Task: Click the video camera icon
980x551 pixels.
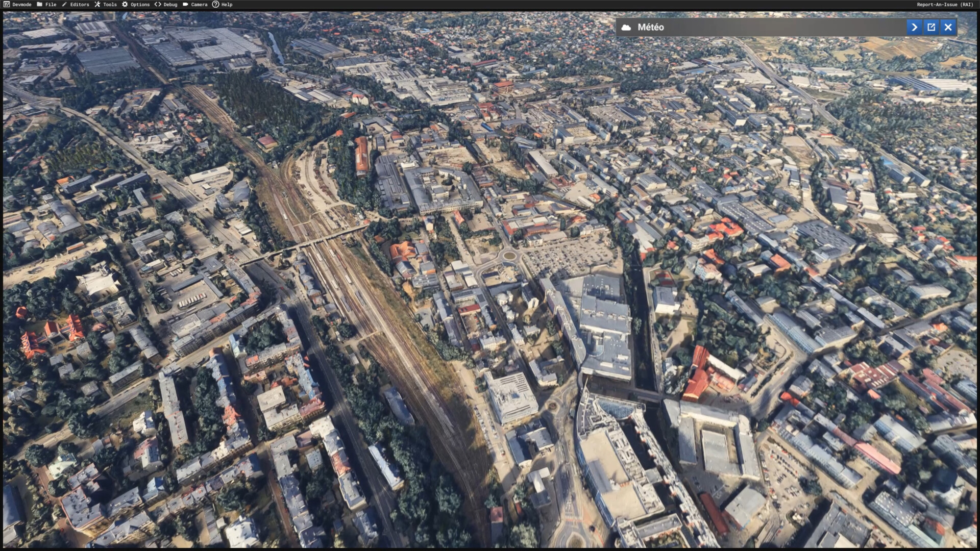Action: click(x=185, y=5)
